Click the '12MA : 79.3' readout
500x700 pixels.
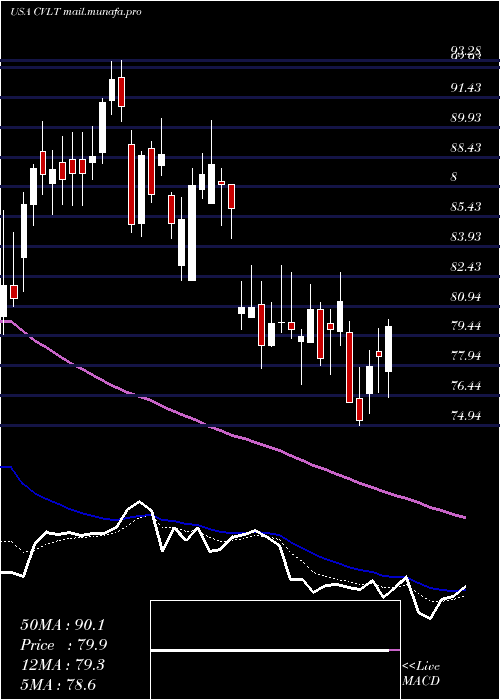pyautogui.click(x=63, y=664)
